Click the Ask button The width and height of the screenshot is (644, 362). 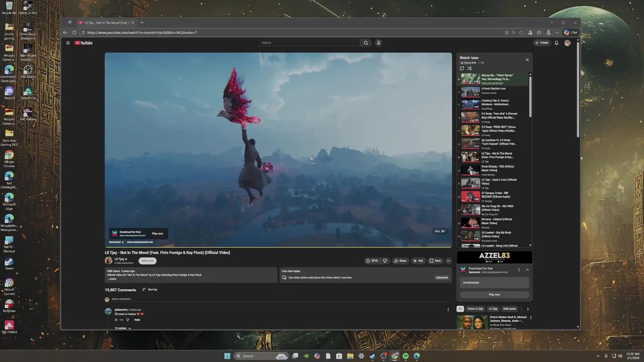(418, 261)
